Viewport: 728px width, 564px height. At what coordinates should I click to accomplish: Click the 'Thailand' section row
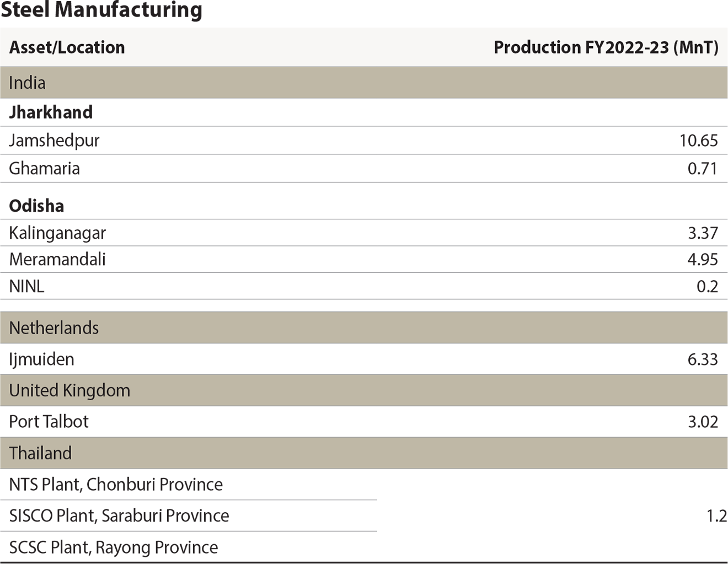364,453
